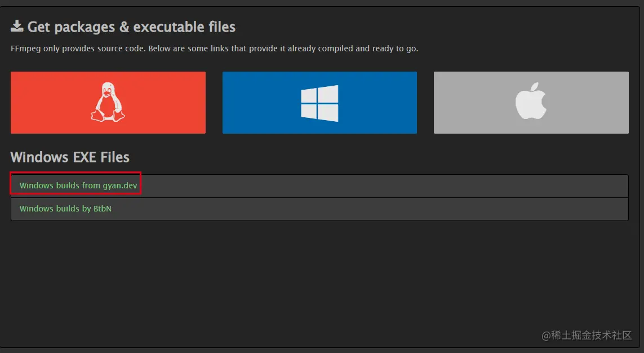Viewport: 644px width, 353px height.
Task: Click the Windows EXE Files heading
Action: coord(70,157)
